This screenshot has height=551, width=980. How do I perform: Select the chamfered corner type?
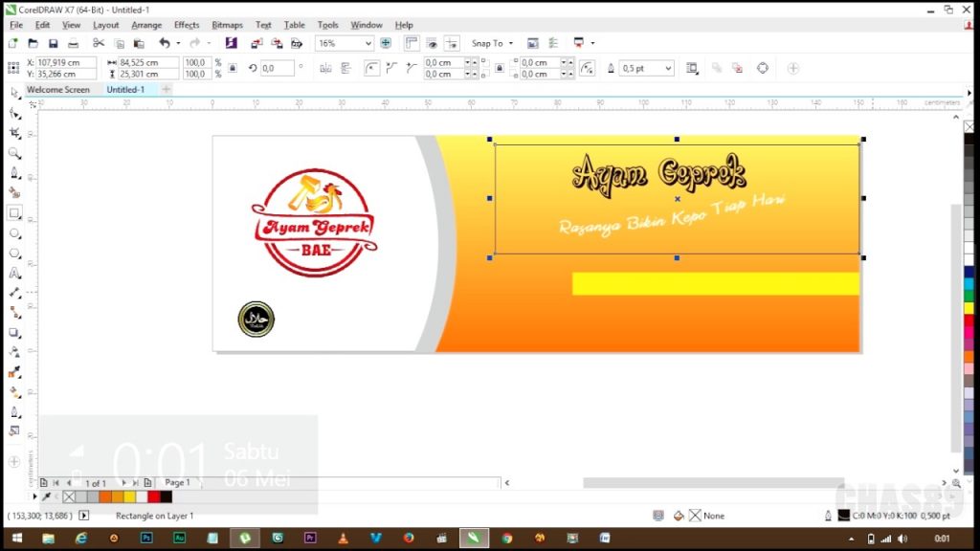pos(412,68)
